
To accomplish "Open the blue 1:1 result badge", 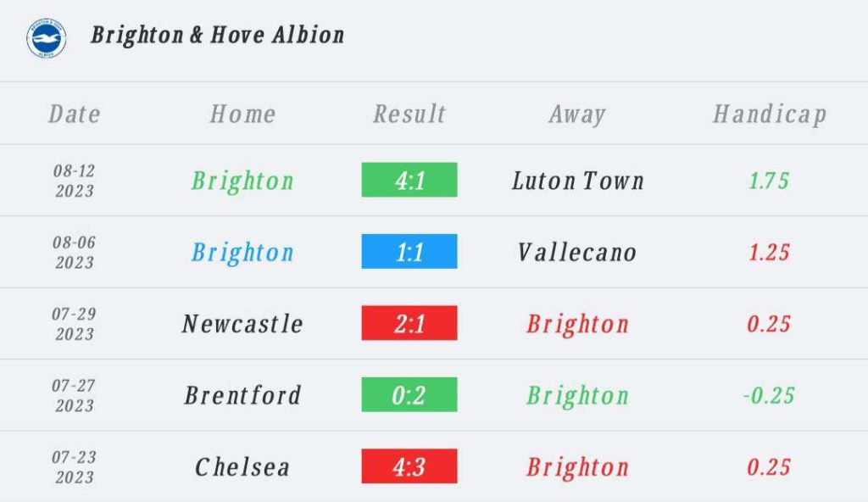I will tap(409, 251).
